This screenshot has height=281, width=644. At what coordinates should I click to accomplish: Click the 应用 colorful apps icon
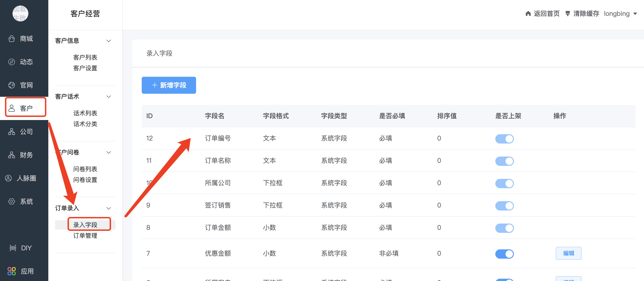(12, 271)
